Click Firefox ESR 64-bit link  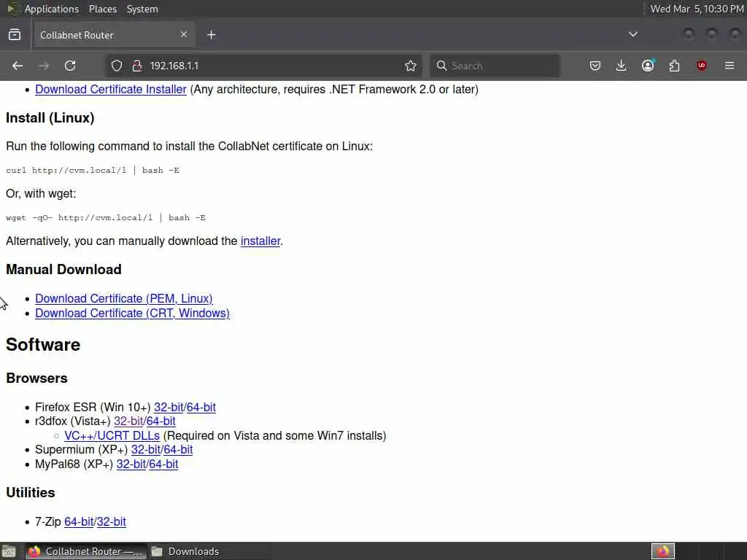201,407
